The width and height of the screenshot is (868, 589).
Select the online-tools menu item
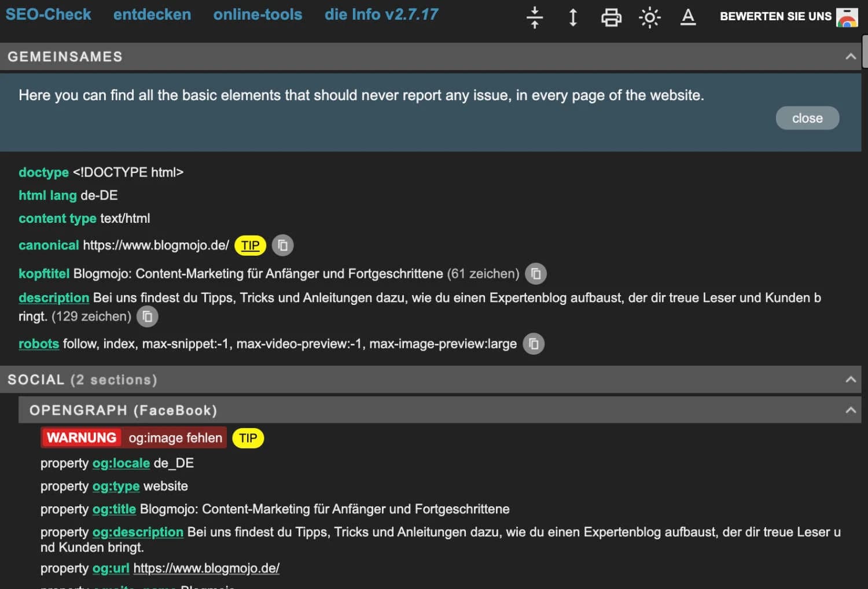point(258,14)
